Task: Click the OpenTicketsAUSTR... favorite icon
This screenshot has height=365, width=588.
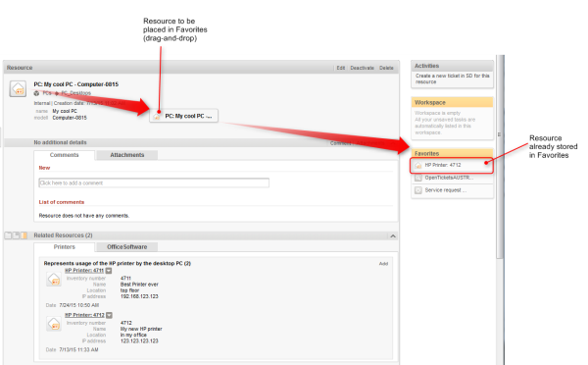Action: point(418,178)
